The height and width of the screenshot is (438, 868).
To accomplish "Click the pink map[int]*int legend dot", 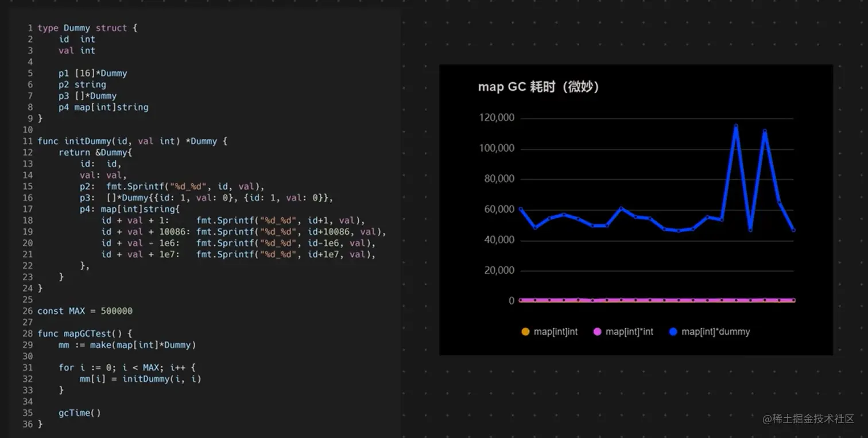I will point(597,332).
